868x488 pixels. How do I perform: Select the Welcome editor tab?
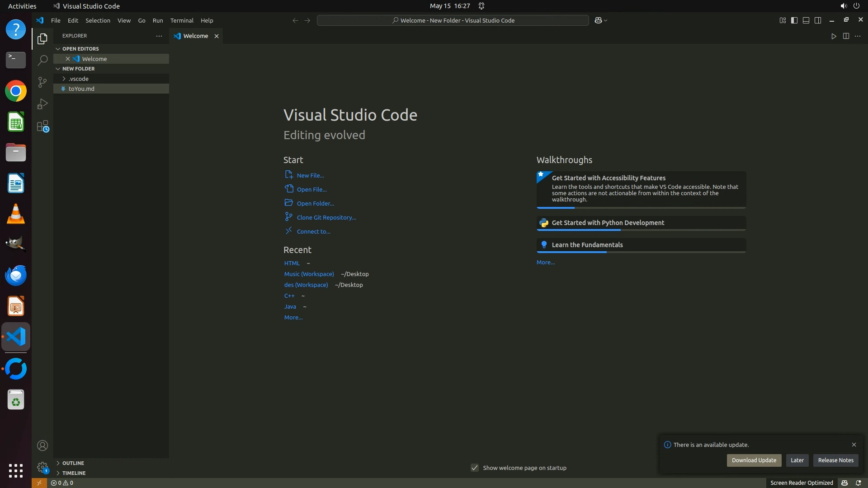pyautogui.click(x=195, y=36)
